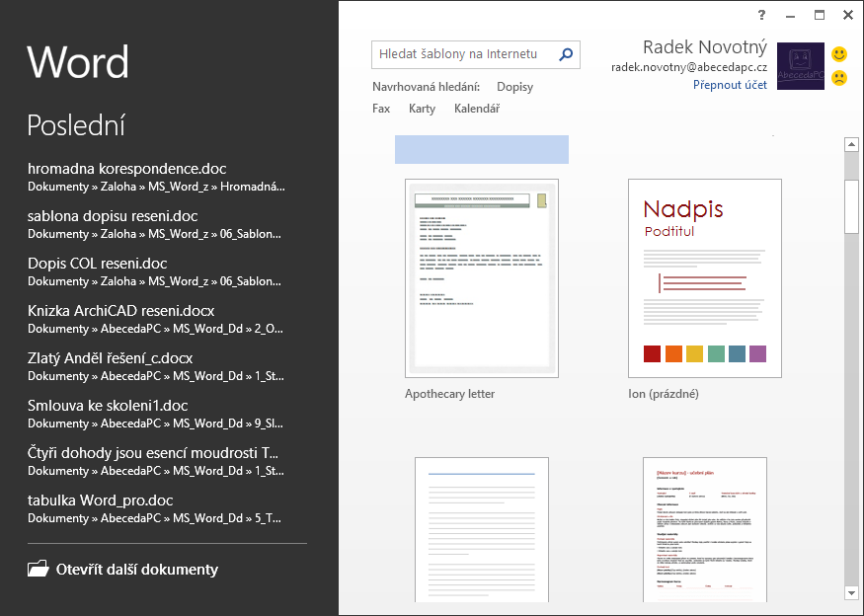Open recent file sablona dopisu reseni.doc
This screenshot has height=616, width=864.
154,224
